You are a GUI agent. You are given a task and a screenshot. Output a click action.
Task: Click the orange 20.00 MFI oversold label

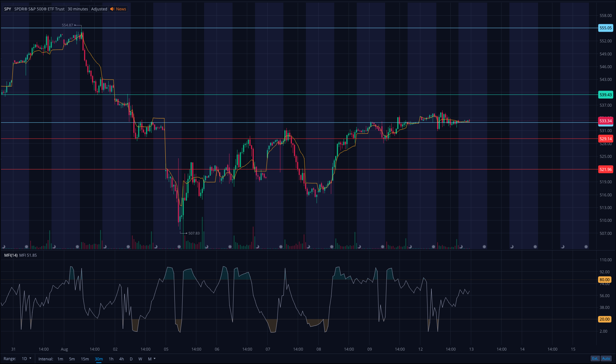click(x=604, y=319)
